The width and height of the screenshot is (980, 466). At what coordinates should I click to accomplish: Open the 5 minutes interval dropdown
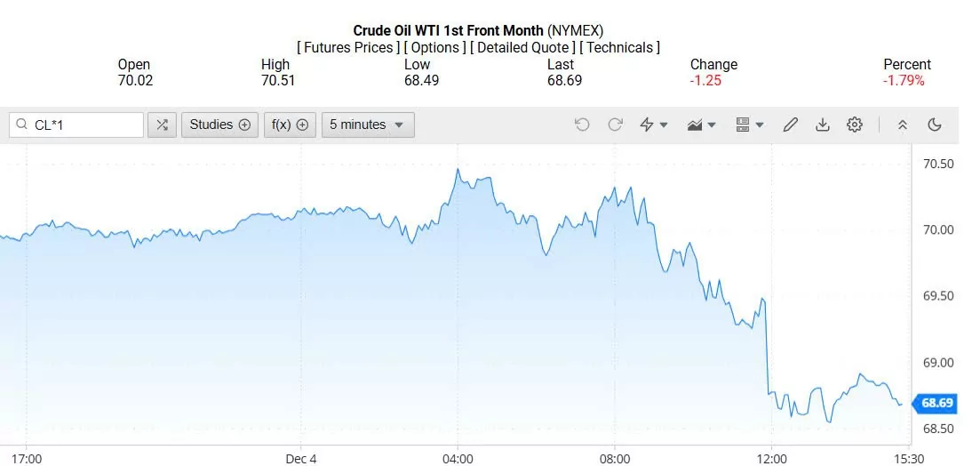(x=367, y=125)
